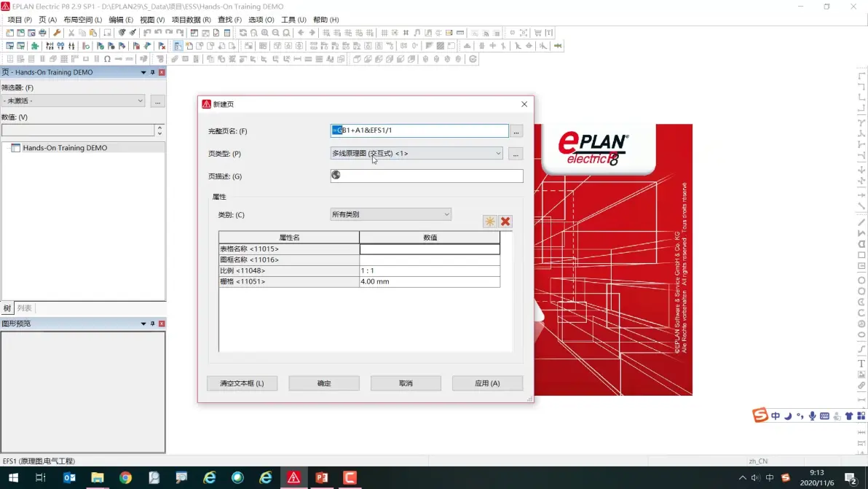Click the yellow star new property button
The width and height of the screenshot is (868, 489).
[x=490, y=222]
